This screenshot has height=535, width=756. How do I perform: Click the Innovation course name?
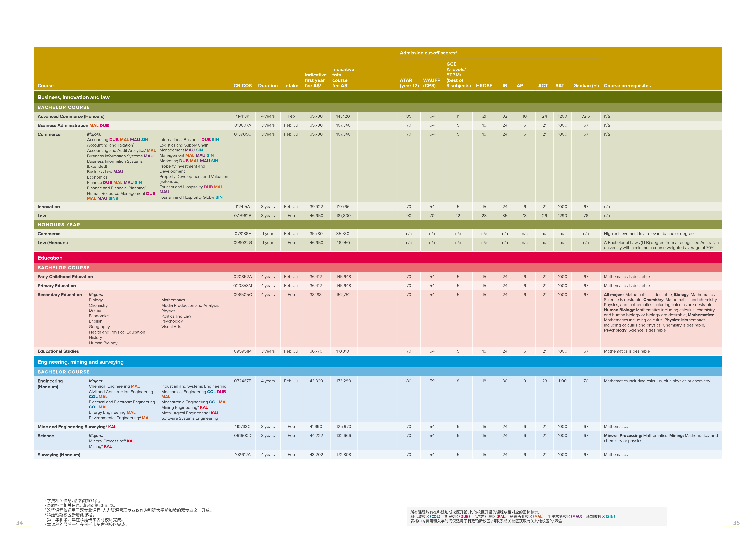48,206
